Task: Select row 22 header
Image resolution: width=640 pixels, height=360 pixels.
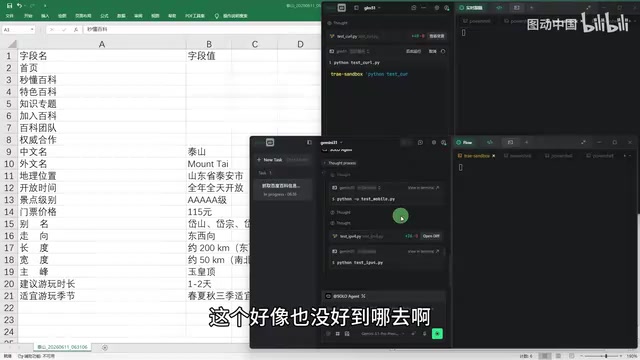Action: (9, 308)
